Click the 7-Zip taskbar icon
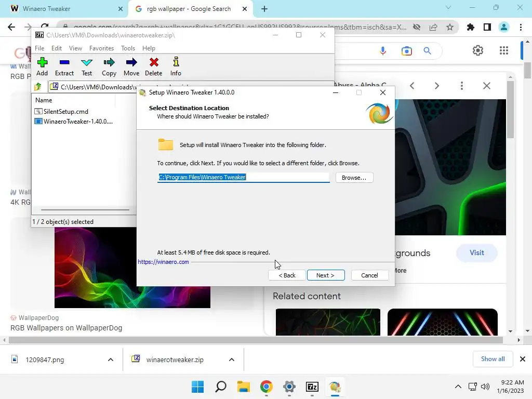 [x=312, y=387]
